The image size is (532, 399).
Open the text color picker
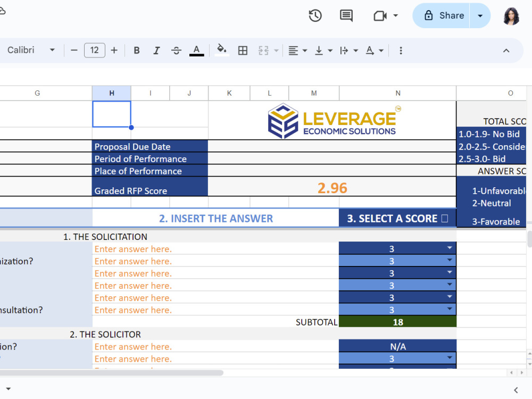coord(196,50)
